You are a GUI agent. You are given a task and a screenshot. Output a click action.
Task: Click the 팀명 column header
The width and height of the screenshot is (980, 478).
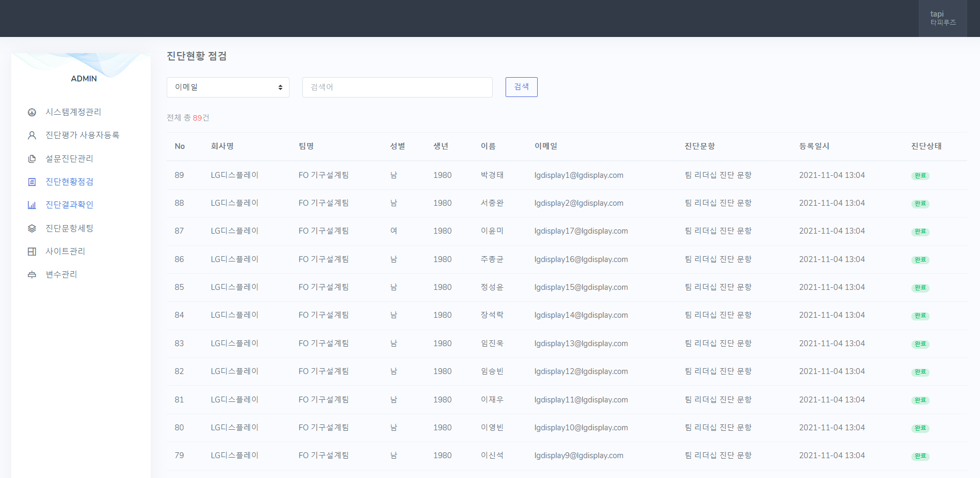[306, 146]
